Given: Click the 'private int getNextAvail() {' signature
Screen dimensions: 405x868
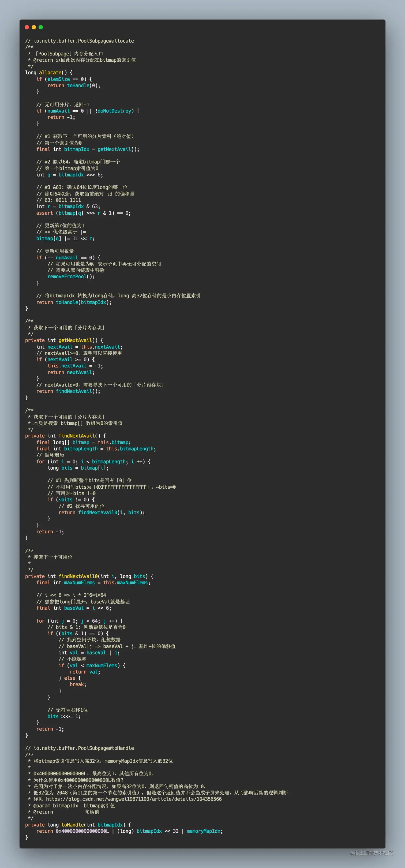Looking at the screenshot, I should [x=64, y=340].
